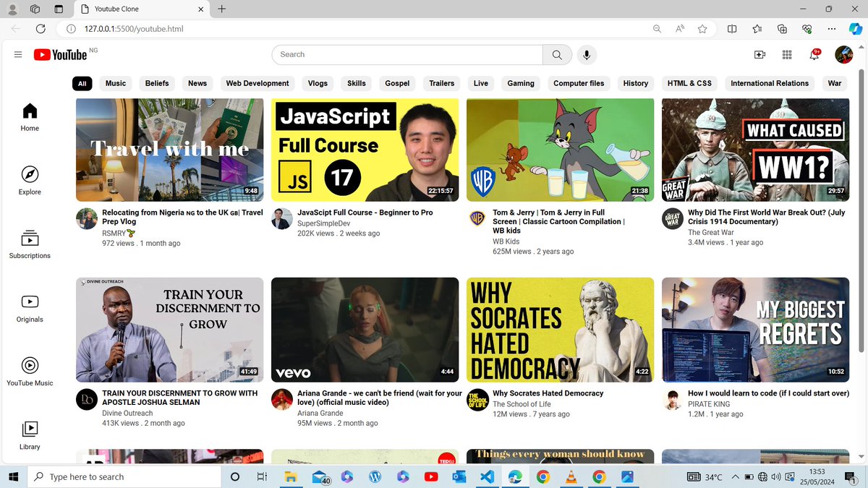Screen dimensions: 868x488
Task: Click The School of Life avatar
Action: (x=477, y=400)
